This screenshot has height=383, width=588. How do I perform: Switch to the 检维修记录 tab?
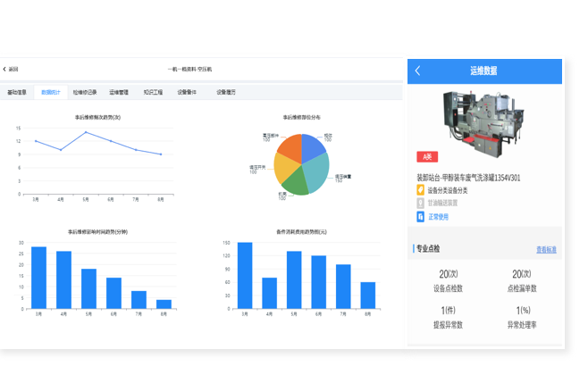point(85,92)
